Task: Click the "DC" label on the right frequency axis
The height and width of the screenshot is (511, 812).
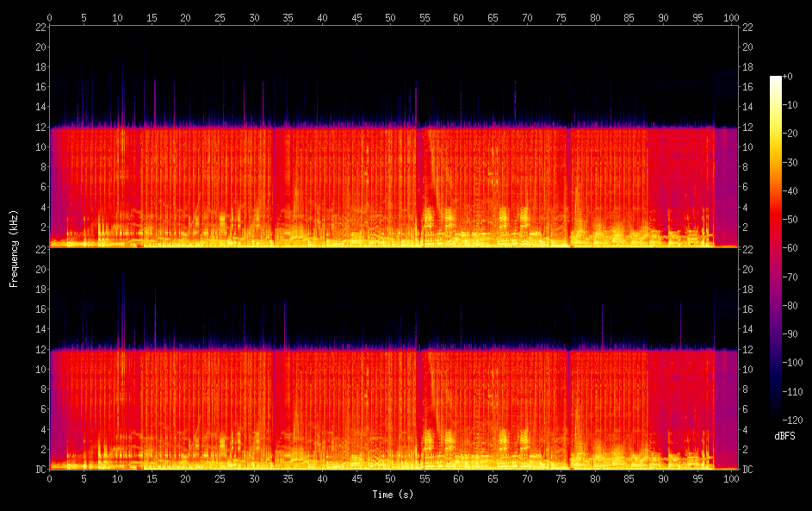Action: pos(747,469)
